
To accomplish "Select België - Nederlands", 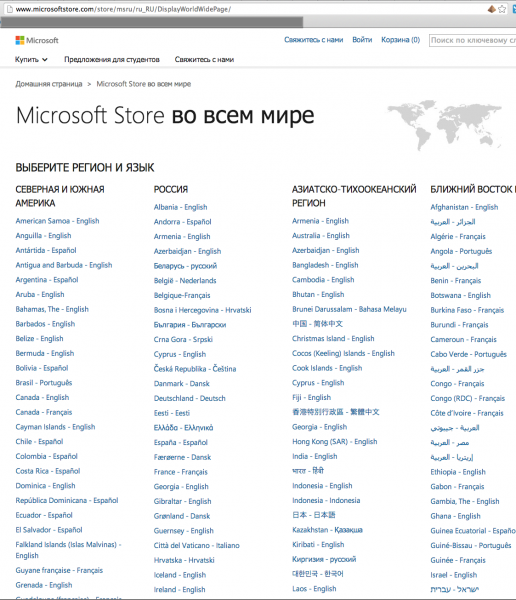I will [x=185, y=280].
